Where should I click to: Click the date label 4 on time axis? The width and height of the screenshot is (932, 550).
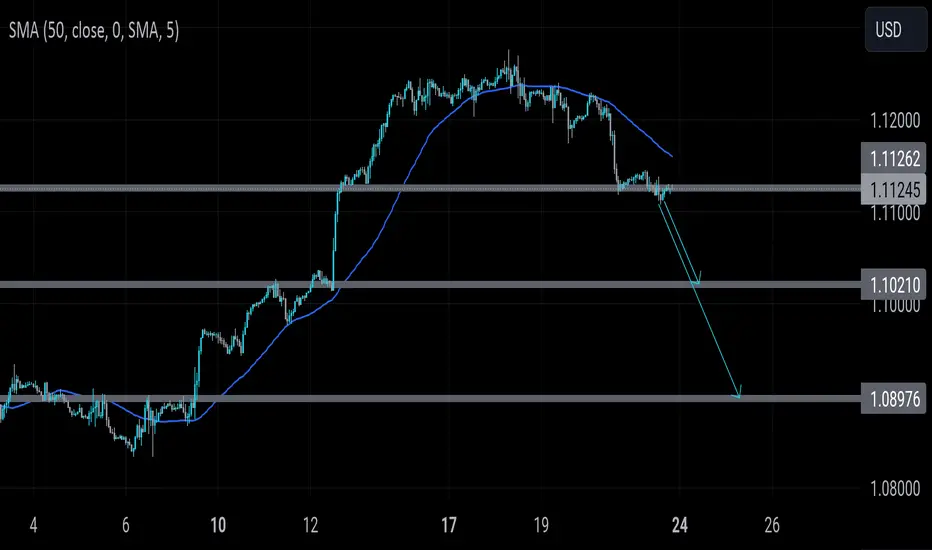[x=33, y=525]
